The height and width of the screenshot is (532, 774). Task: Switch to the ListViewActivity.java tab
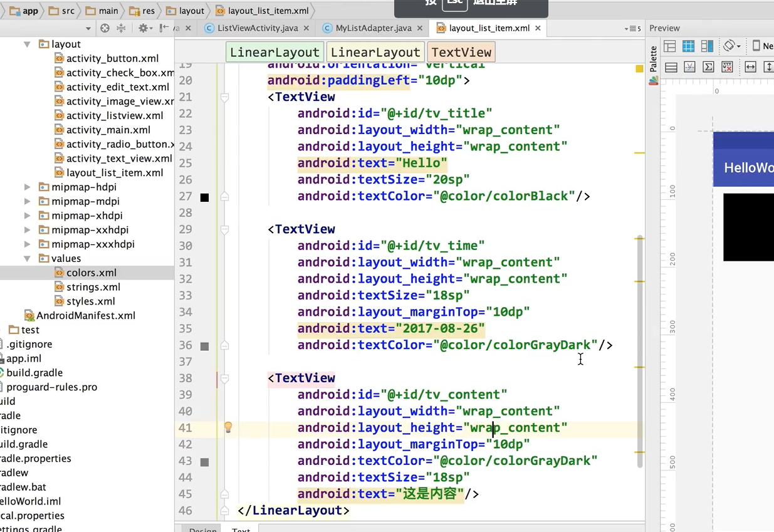point(259,28)
